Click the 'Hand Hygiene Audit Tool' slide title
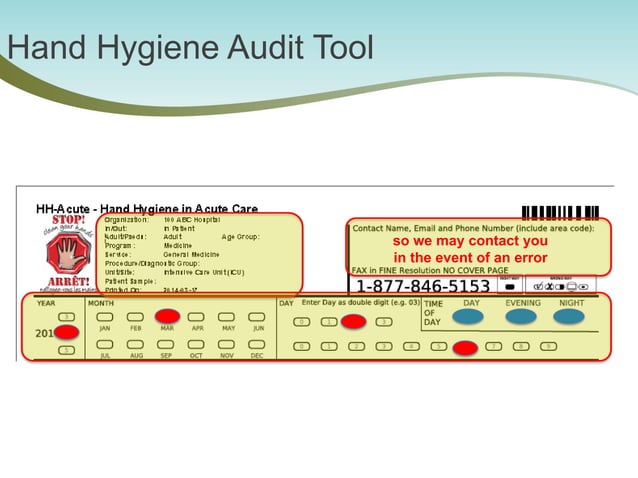This screenshot has width=638, height=478. tap(190, 47)
